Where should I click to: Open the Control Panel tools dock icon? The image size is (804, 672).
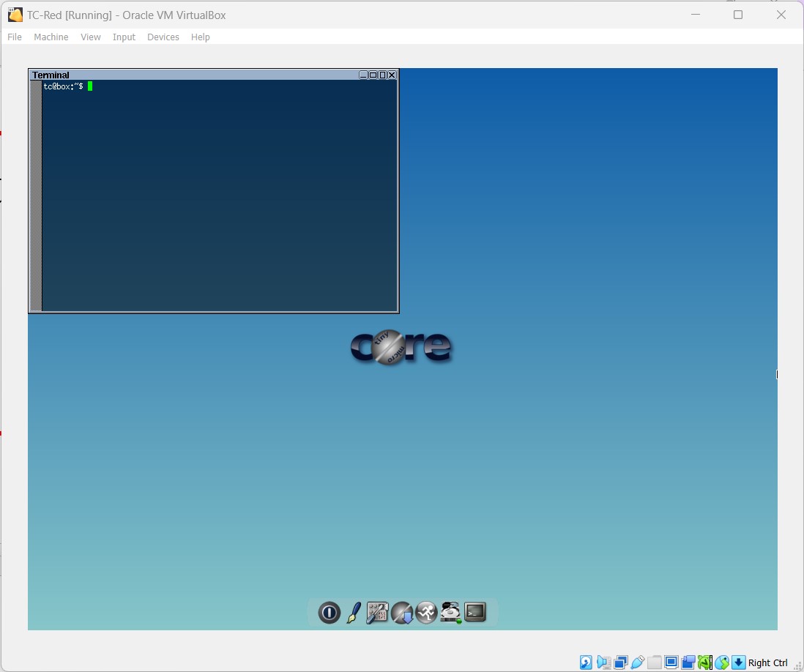coord(378,613)
